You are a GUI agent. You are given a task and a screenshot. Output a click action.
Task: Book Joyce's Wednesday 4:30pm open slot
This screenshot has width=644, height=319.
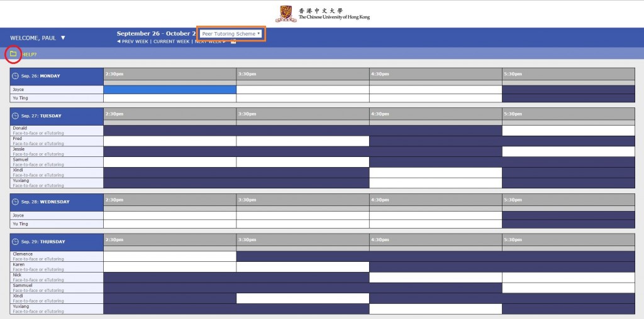click(x=436, y=215)
